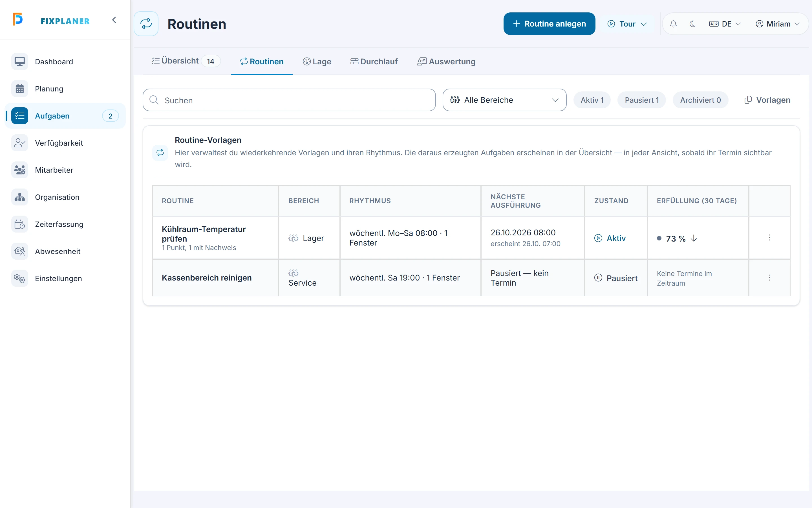Viewport: 812px width, 508px height.
Task: Click the Lager area icon
Action: 293,238
